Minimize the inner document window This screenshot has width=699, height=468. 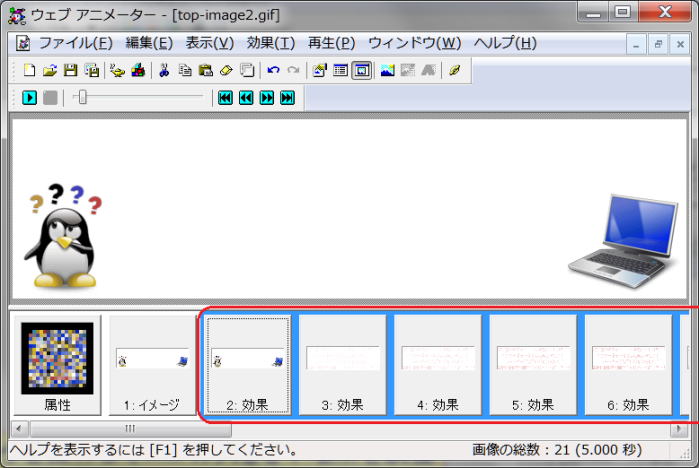pos(636,45)
